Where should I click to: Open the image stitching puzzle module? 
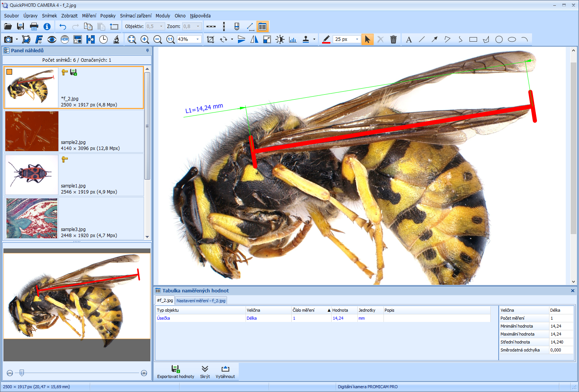click(x=91, y=39)
